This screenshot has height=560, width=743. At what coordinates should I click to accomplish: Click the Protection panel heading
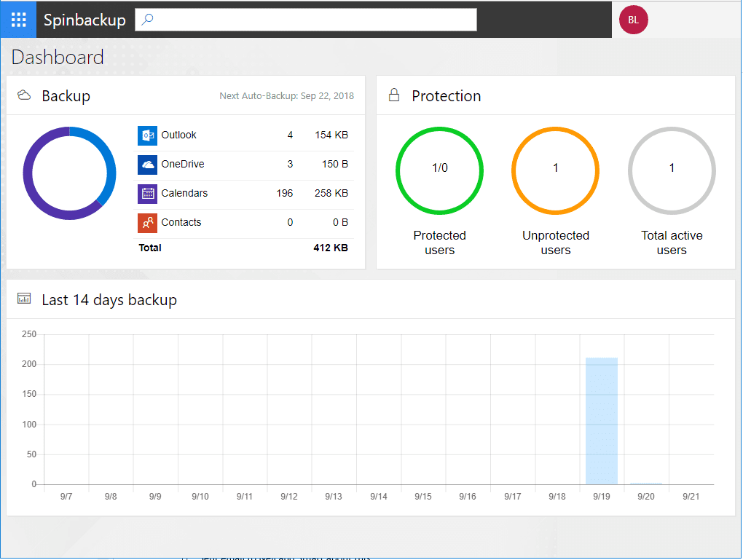pyautogui.click(x=447, y=96)
